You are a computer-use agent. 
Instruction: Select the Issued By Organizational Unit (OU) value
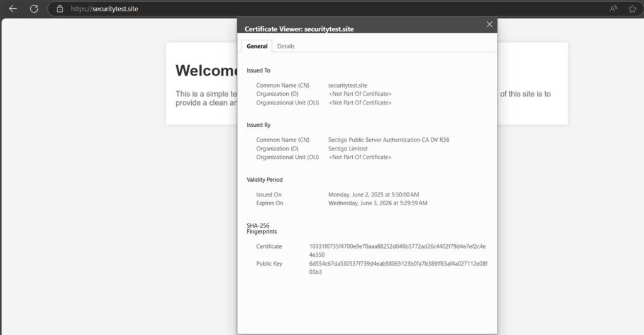click(360, 157)
